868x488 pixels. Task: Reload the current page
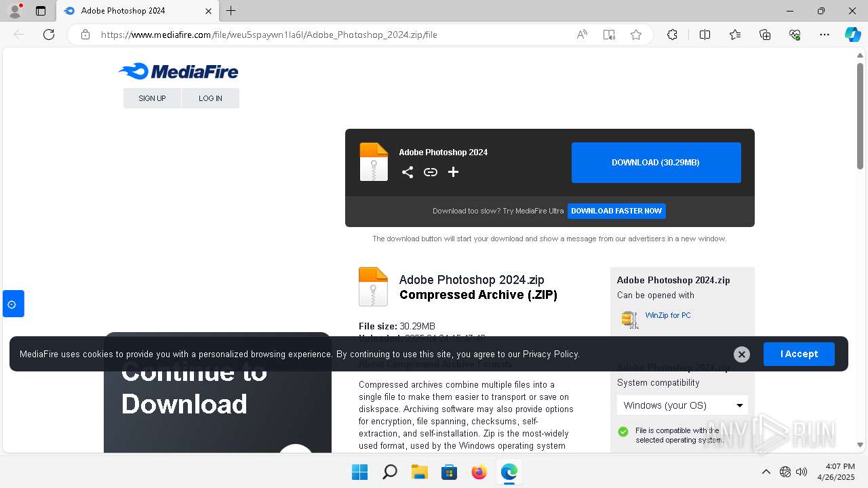click(x=49, y=35)
